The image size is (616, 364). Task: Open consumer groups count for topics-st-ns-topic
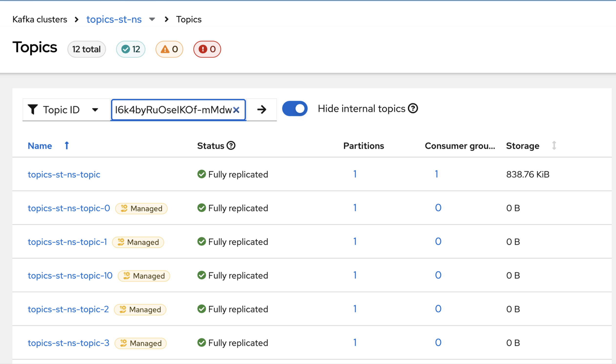pos(436,174)
